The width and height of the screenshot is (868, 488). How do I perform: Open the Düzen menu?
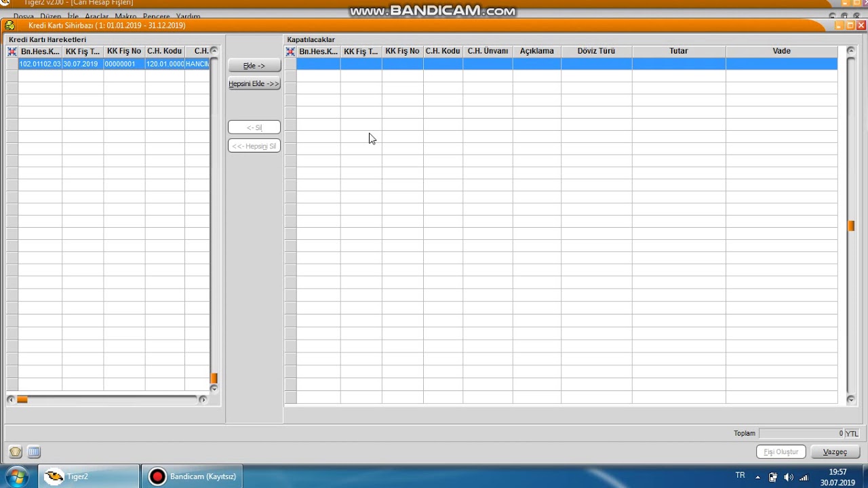pyautogui.click(x=51, y=16)
